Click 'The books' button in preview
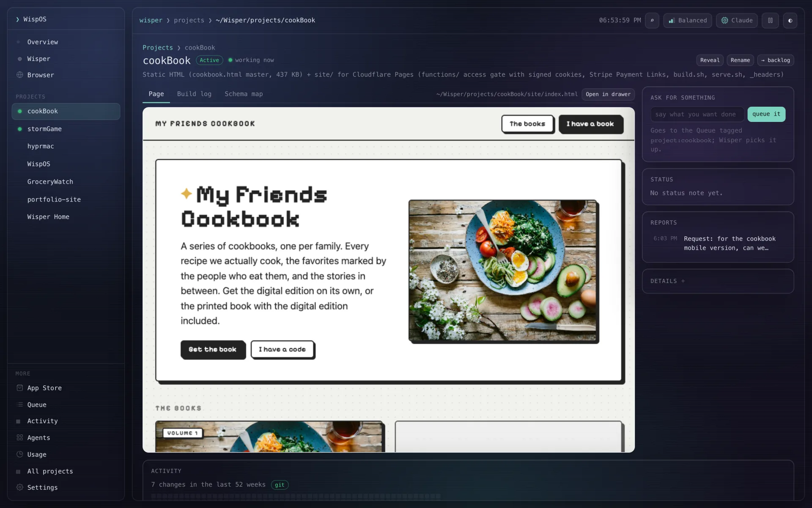The width and height of the screenshot is (812, 508). pos(527,124)
